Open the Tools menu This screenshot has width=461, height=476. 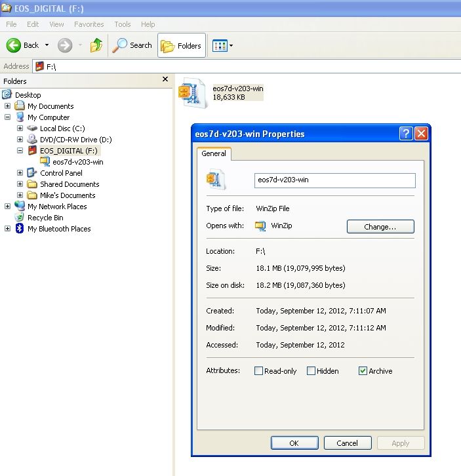pyautogui.click(x=123, y=24)
